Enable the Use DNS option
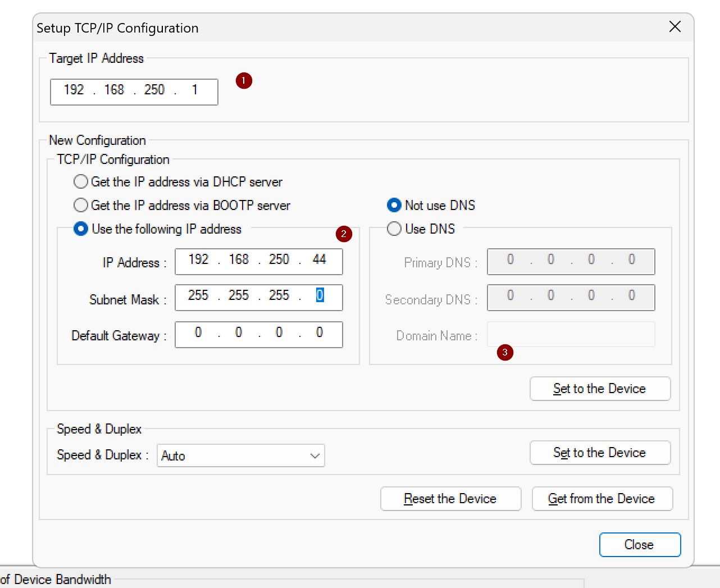The width and height of the screenshot is (720, 588). click(x=394, y=229)
